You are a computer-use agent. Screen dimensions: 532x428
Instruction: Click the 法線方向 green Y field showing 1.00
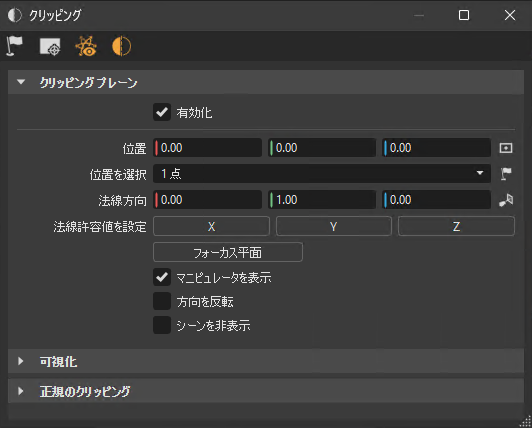(x=322, y=200)
